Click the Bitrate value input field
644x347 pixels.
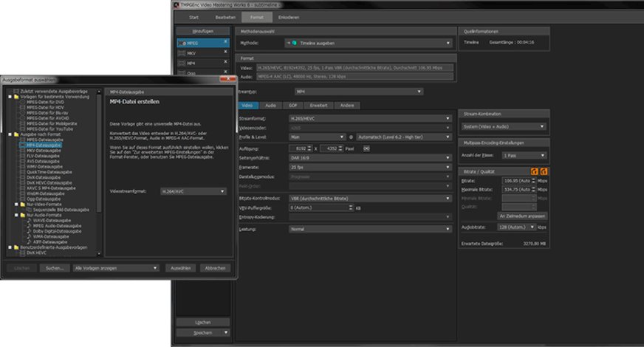pos(517,180)
